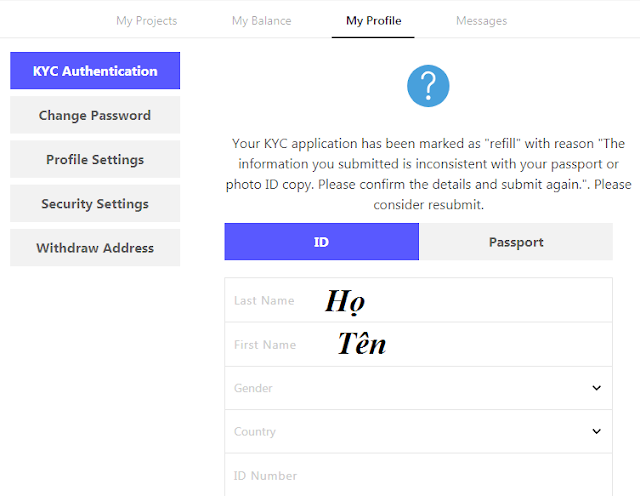Switch to My Balance tab
640x496 pixels.
[262, 20]
